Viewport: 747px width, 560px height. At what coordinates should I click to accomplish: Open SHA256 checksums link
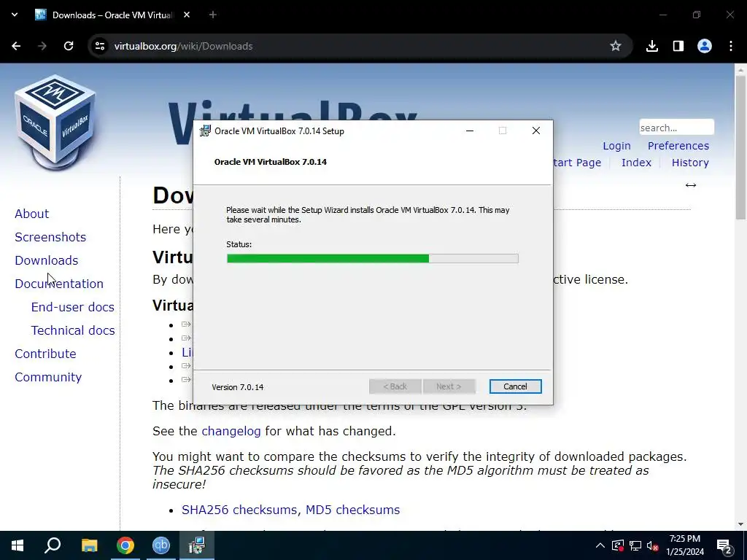(239, 510)
